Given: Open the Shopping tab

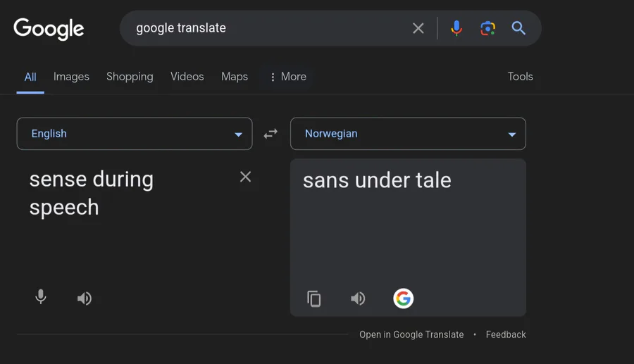Looking at the screenshot, I should coord(130,77).
